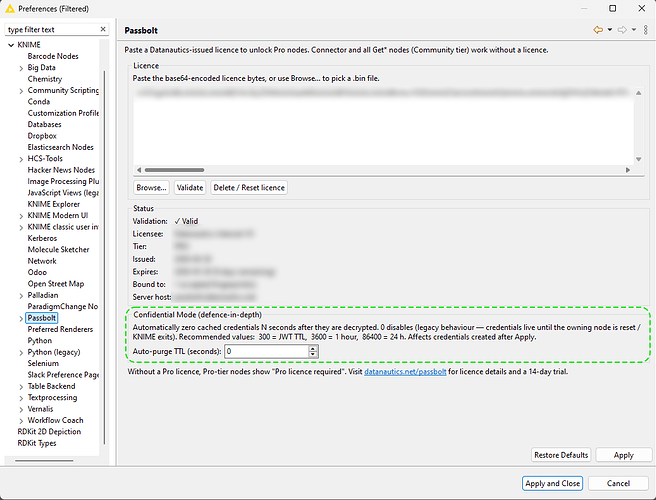Collapse the KNIME tree node
Viewport: 656px width, 500px height.
pos(11,45)
